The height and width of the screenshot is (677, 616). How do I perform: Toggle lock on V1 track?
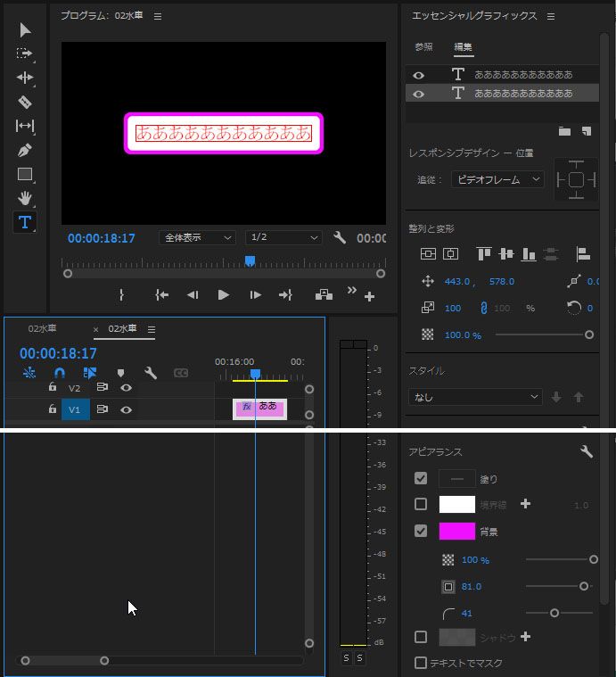53,409
